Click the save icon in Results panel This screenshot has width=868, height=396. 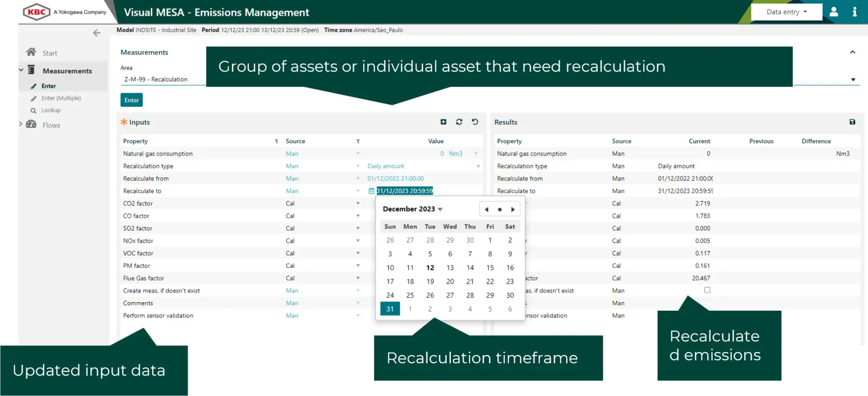tap(852, 122)
